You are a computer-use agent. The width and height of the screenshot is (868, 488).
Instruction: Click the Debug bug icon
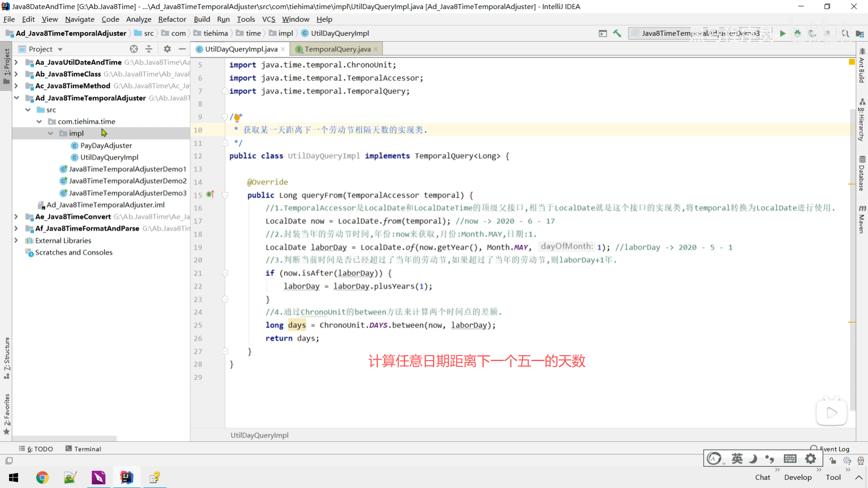[797, 33]
